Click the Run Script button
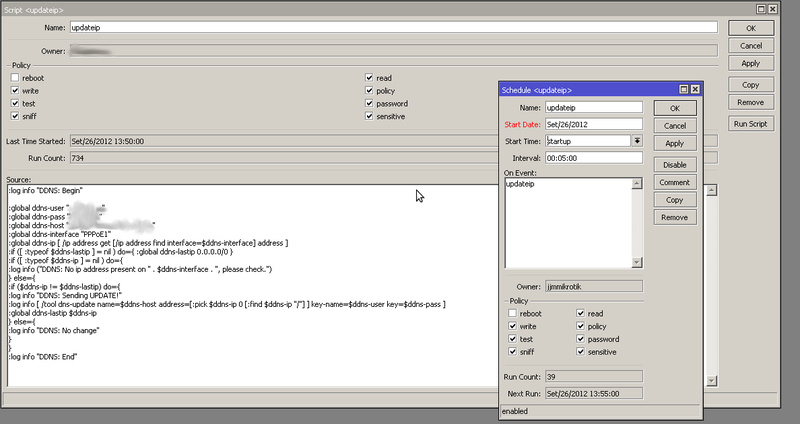 click(751, 124)
